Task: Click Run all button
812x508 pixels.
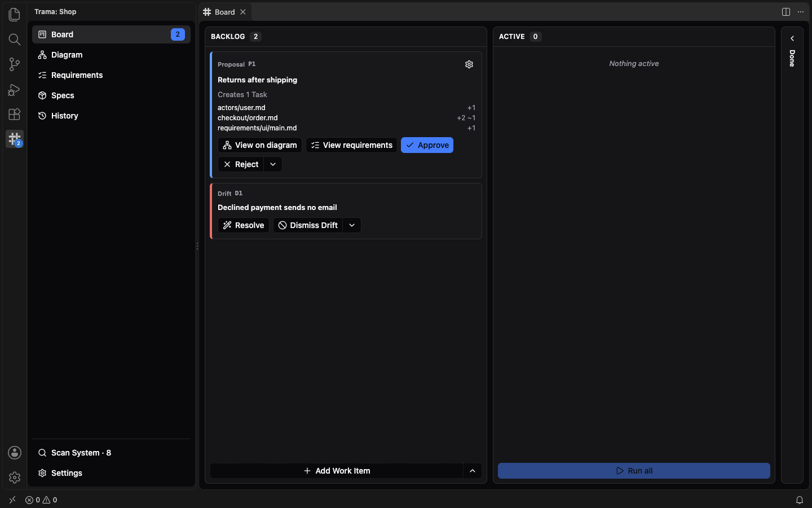Action: click(634, 471)
